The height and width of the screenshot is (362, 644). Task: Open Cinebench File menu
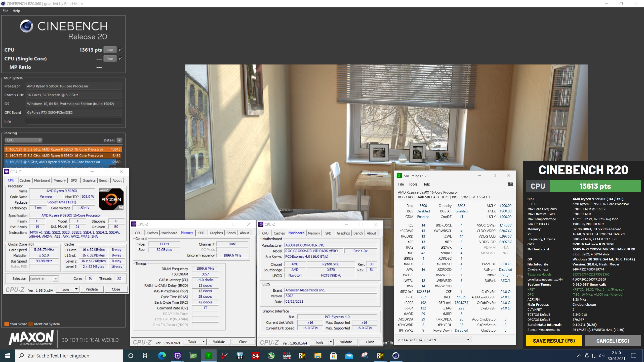coord(5,11)
